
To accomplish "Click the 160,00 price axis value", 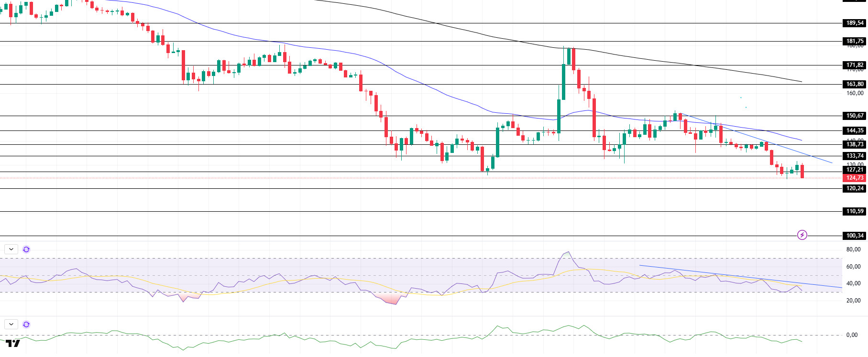I will [x=855, y=93].
